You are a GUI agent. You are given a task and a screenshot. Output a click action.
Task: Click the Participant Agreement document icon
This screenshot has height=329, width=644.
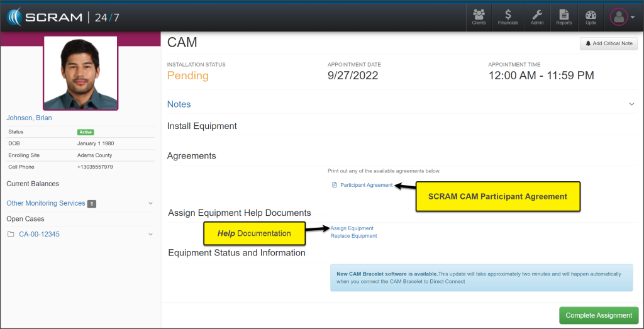[335, 185]
